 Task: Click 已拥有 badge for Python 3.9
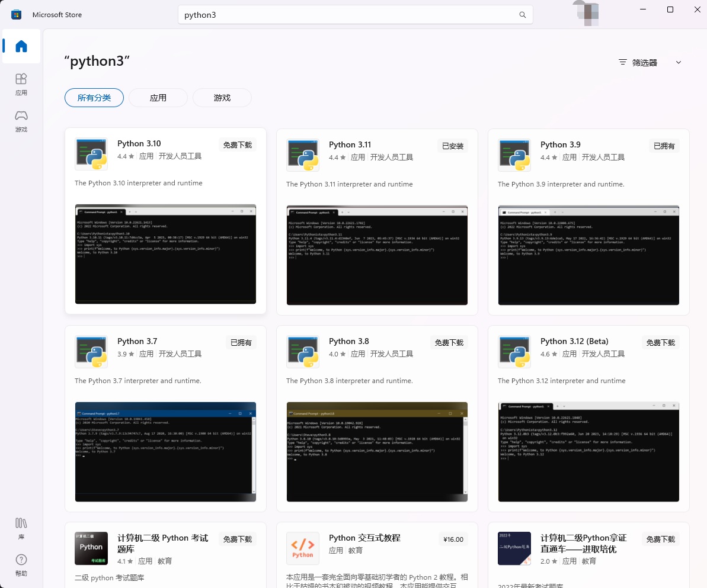[664, 146]
